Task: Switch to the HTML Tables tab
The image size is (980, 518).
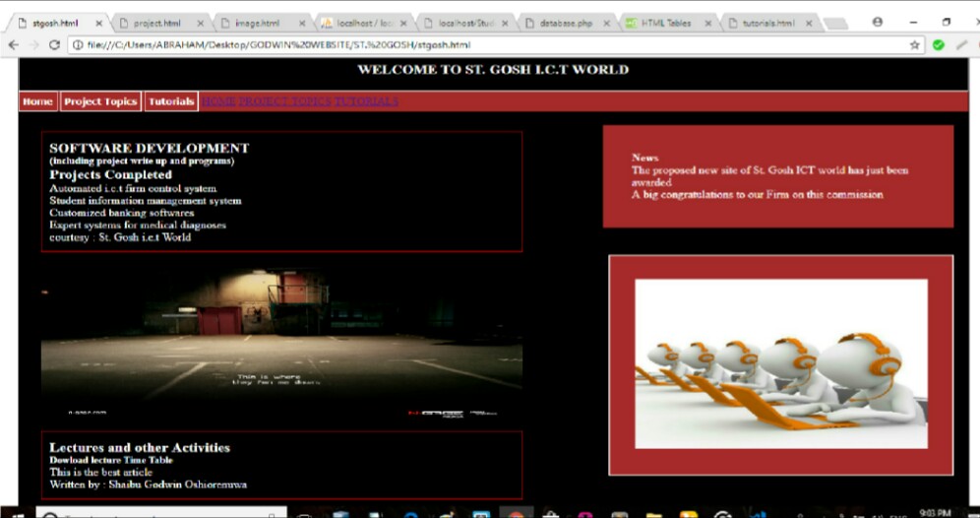Action: 664,24
